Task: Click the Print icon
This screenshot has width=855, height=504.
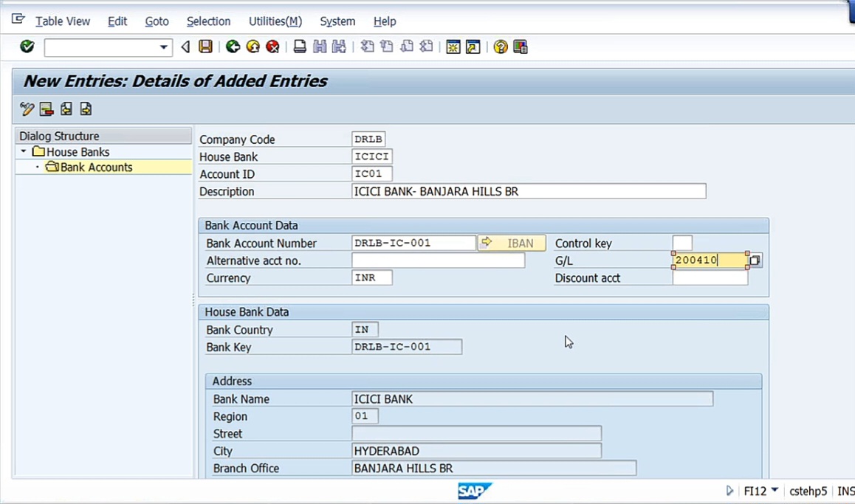Action: [300, 47]
